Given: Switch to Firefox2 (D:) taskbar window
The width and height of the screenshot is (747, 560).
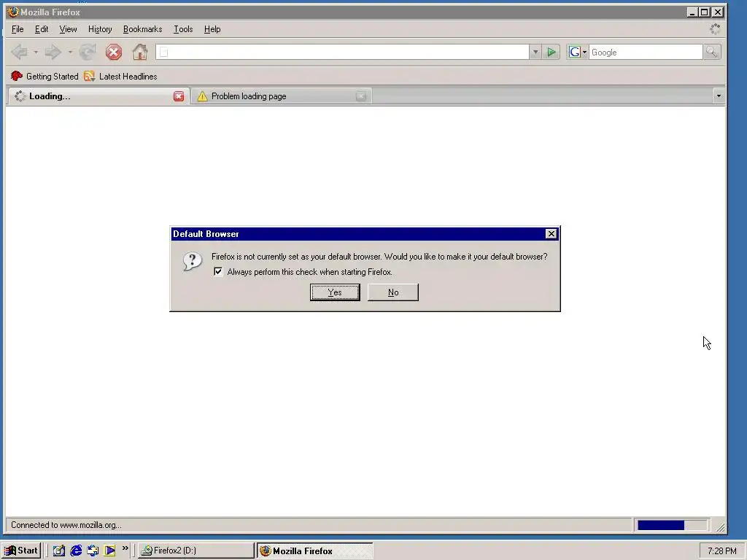Looking at the screenshot, I should click(x=196, y=551).
